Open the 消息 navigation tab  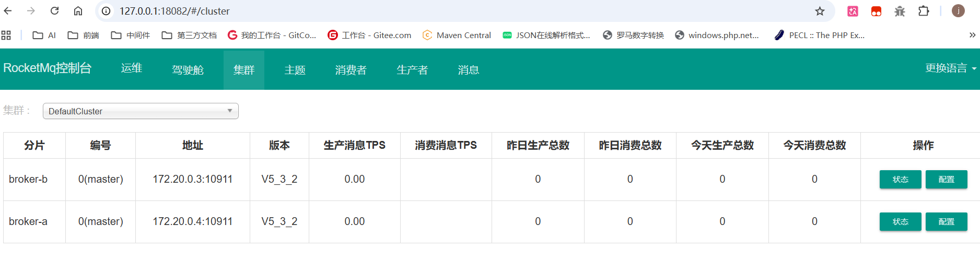[x=469, y=70]
